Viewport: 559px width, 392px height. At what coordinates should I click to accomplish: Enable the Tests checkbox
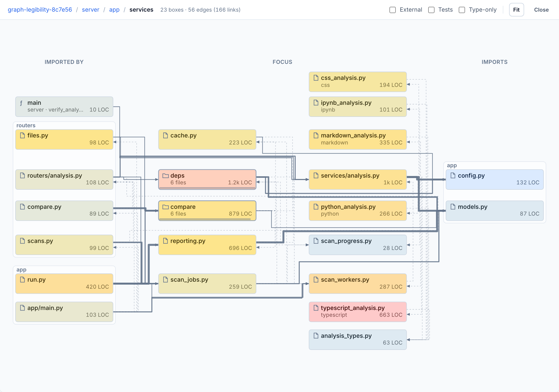click(x=431, y=10)
